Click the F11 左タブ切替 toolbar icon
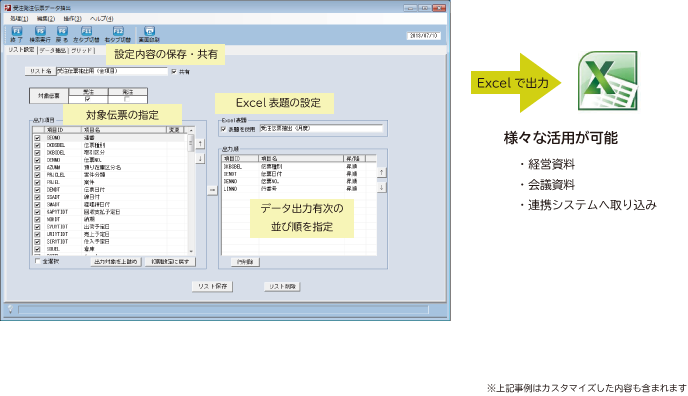 coord(86,31)
